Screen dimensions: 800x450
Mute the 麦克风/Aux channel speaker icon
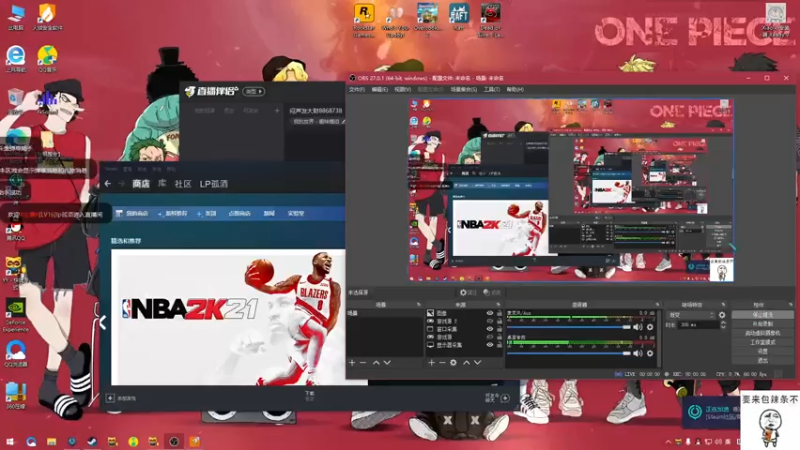click(x=638, y=327)
